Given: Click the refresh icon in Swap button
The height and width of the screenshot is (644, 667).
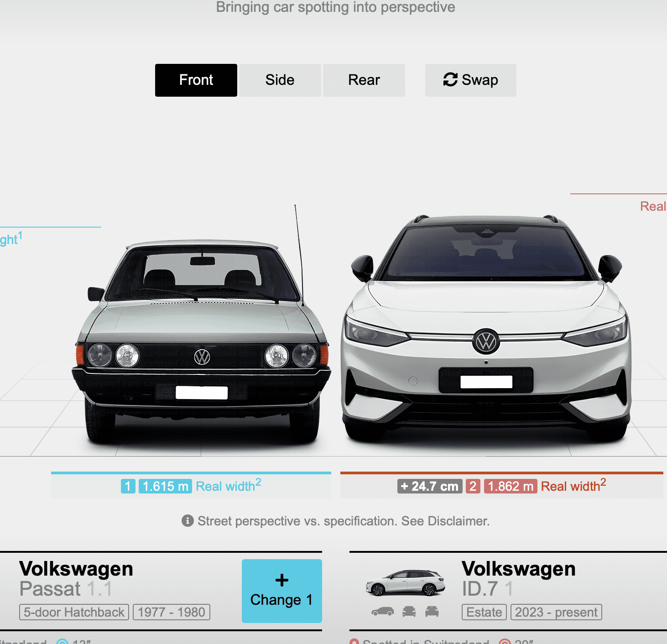Looking at the screenshot, I should tap(450, 80).
